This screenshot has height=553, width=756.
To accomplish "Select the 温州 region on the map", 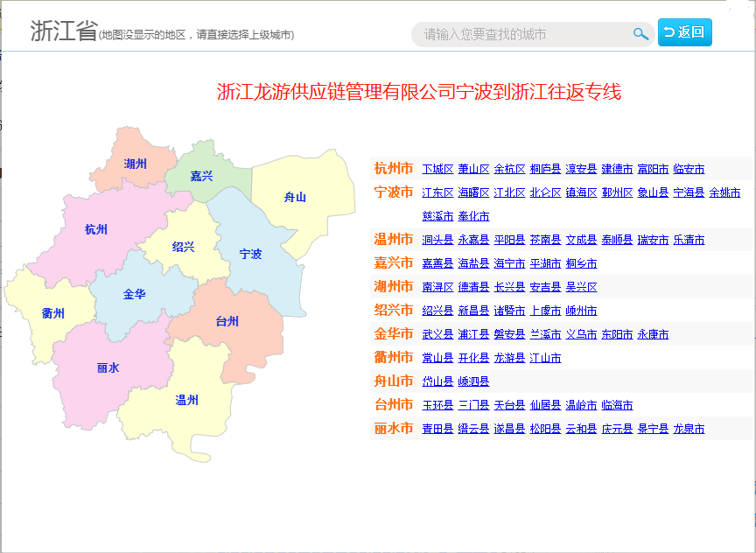I will pyautogui.click(x=186, y=400).
